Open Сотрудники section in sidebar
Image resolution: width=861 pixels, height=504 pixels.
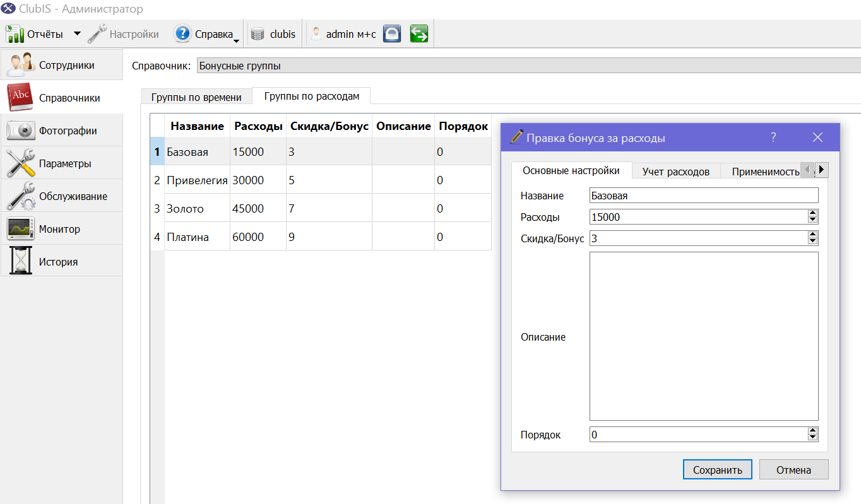click(61, 64)
